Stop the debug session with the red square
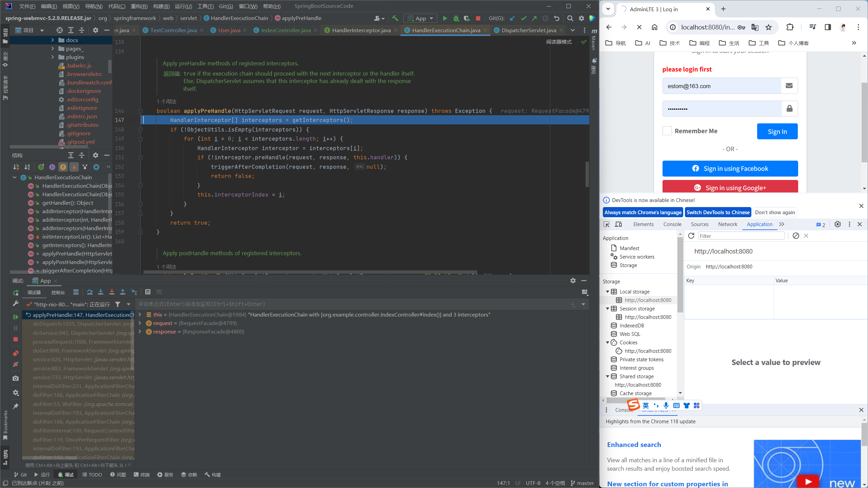The image size is (868, 488). (16, 339)
